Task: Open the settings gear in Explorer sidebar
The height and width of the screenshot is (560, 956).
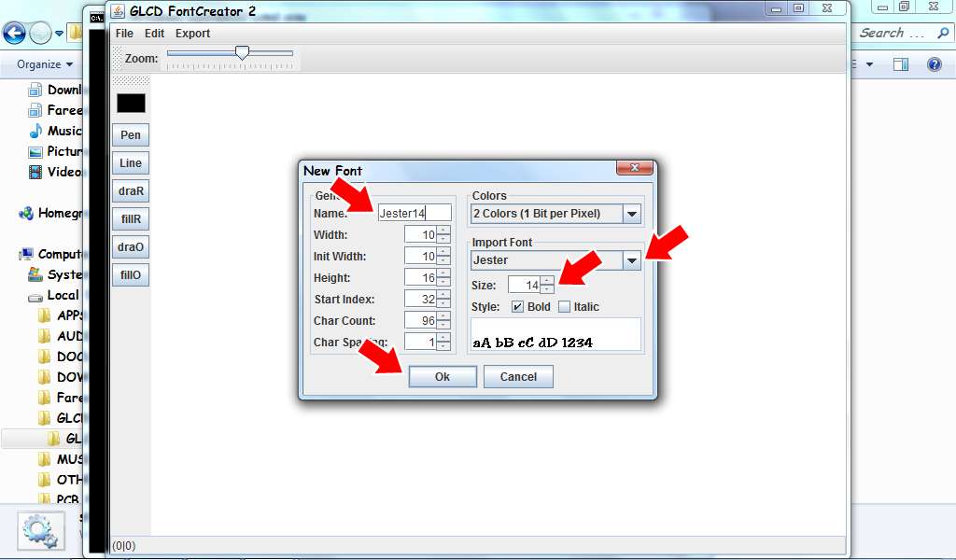Action: [40, 530]
